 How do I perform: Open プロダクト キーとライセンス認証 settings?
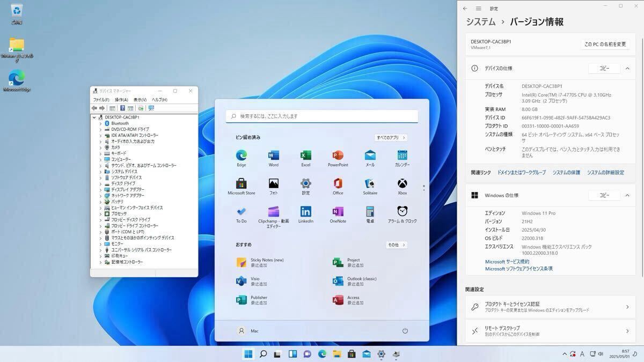pos(551,307)
